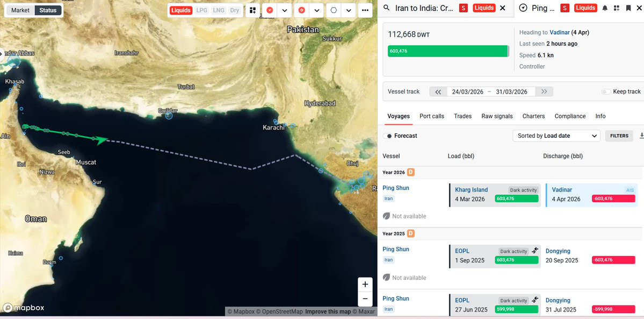Open the three-dots more options menu
Screen dimensions: 644x319
click(365, 10)
